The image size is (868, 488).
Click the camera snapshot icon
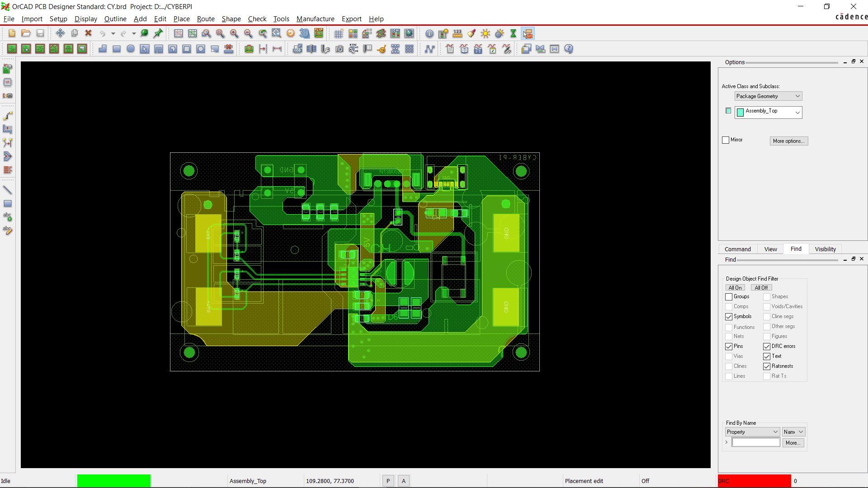click(340, 49)
